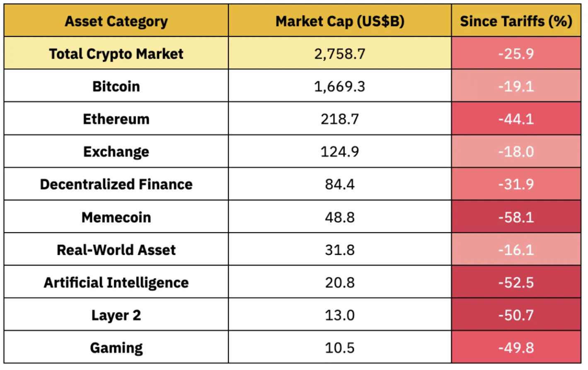The image size is (588, 370).
Task: Click the Asset Category column header
Action: tap(116, 21)
